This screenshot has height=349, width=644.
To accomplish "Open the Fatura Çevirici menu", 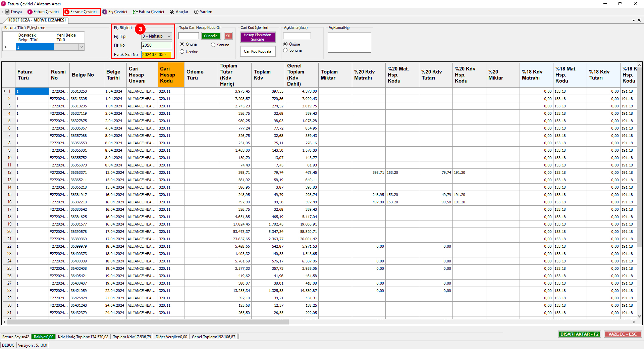I will [43, 12].
